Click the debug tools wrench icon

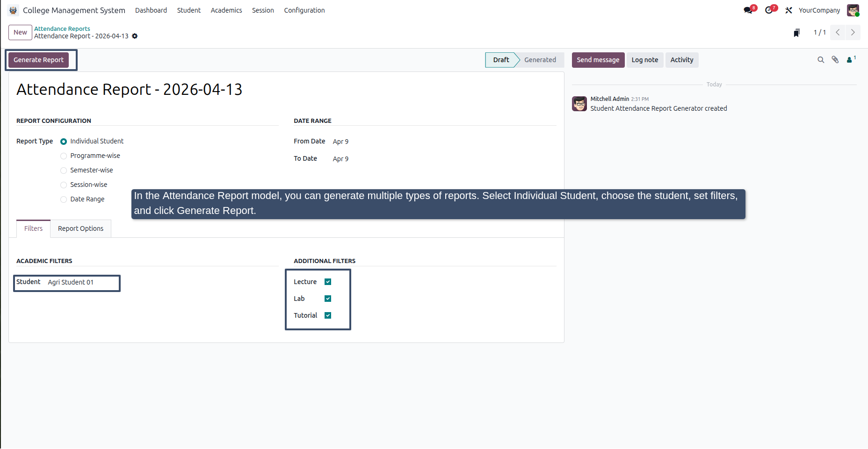pos(789,10)
